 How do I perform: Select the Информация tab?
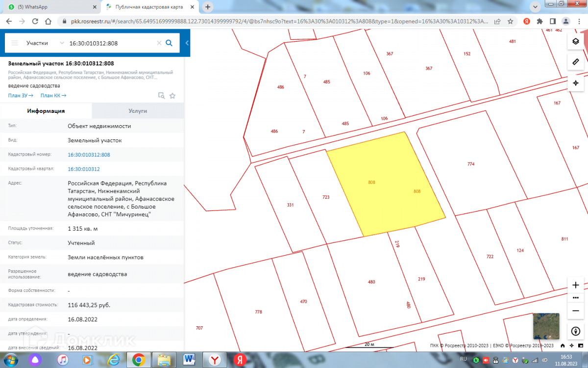(46, 111)
